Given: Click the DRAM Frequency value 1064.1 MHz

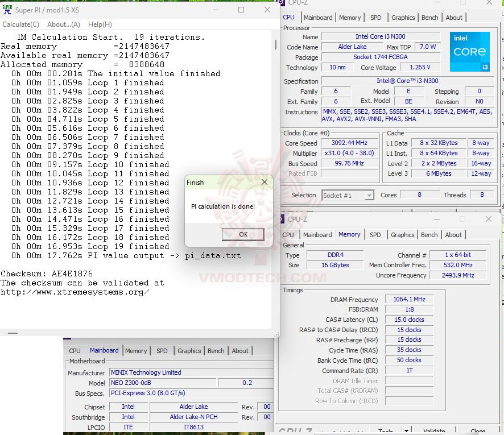Looking at the screenshot, I should click(x=409, y=300).
